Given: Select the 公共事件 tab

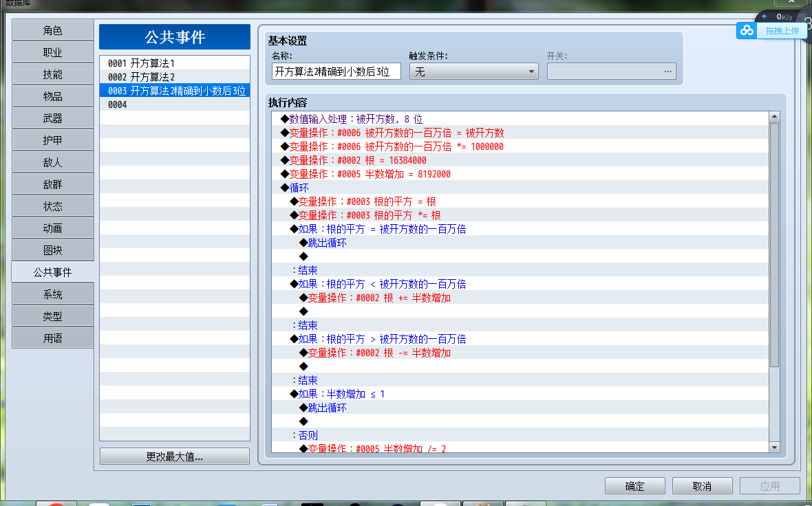Looking at the screenshot, I should pyautogui.click(x=53, y=272).
